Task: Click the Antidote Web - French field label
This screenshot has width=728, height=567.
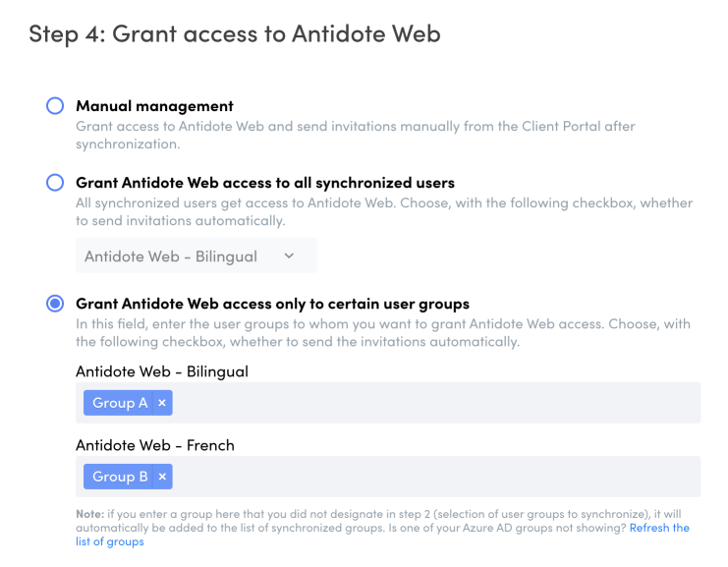Action: tap(155, 445)
